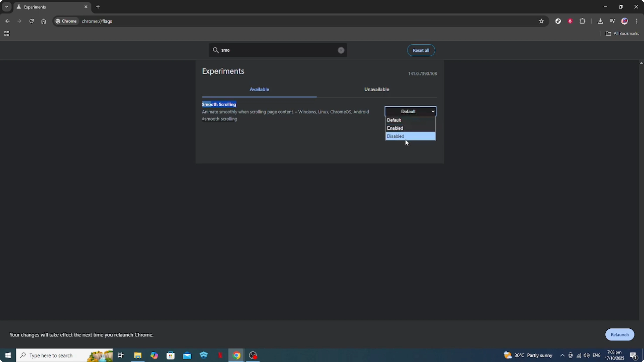Select Disabled for Smooth Scrolling

click(410, 136)
